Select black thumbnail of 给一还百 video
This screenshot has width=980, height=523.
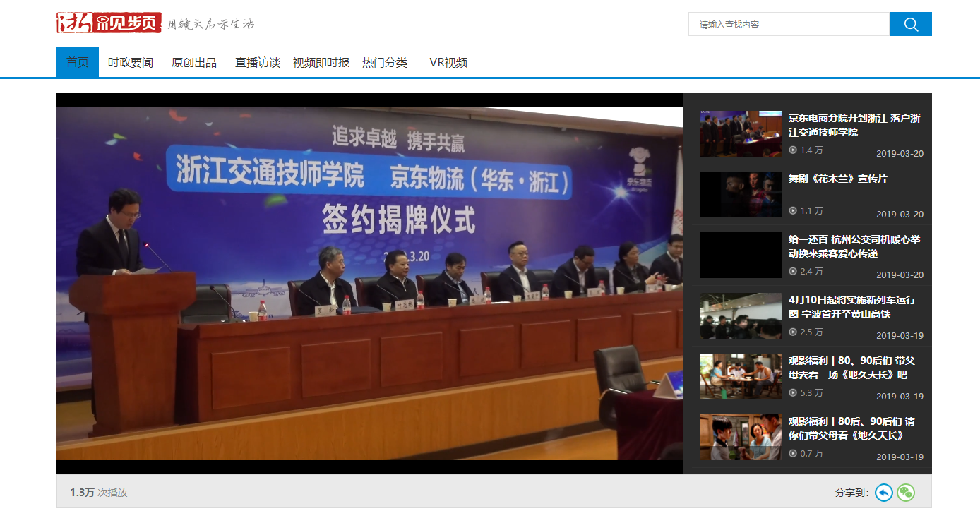(741, 255)
